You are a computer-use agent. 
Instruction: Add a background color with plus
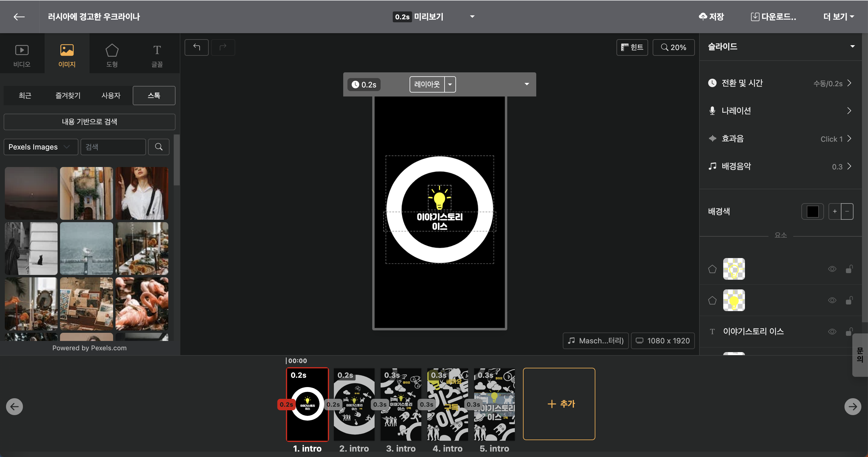pyautogui.click(x=835, y=212)
